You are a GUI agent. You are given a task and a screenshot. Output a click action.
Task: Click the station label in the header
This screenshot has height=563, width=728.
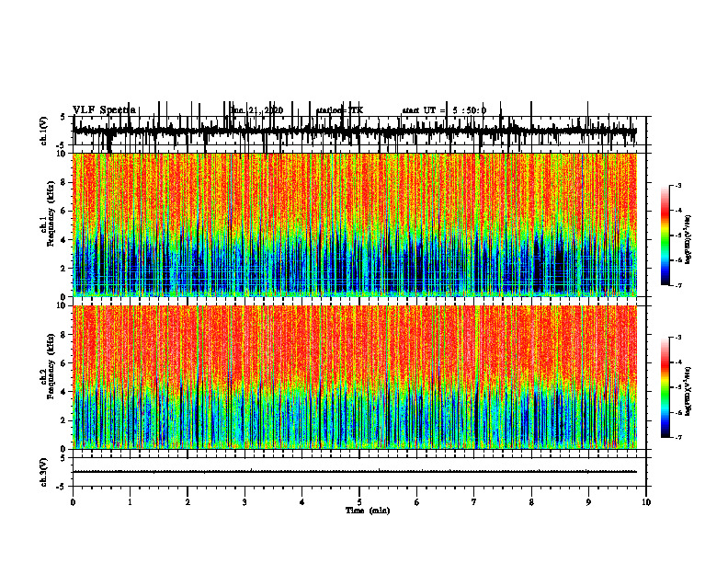[339, 110]
